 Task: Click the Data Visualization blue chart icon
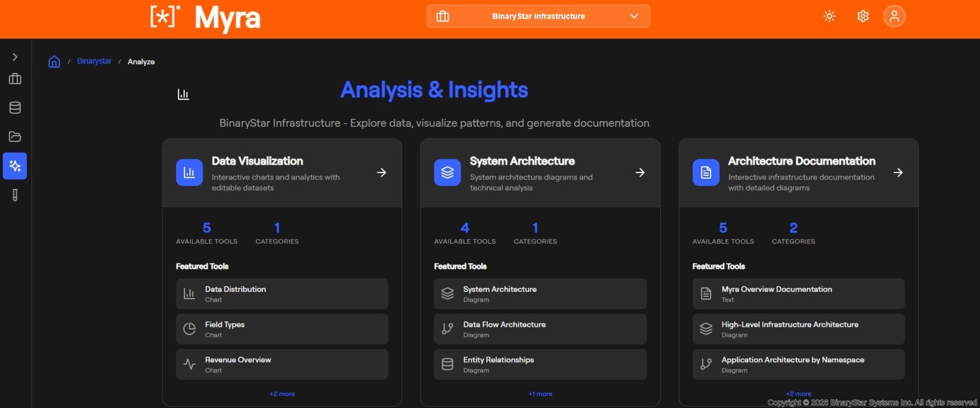tap(189, 173)
